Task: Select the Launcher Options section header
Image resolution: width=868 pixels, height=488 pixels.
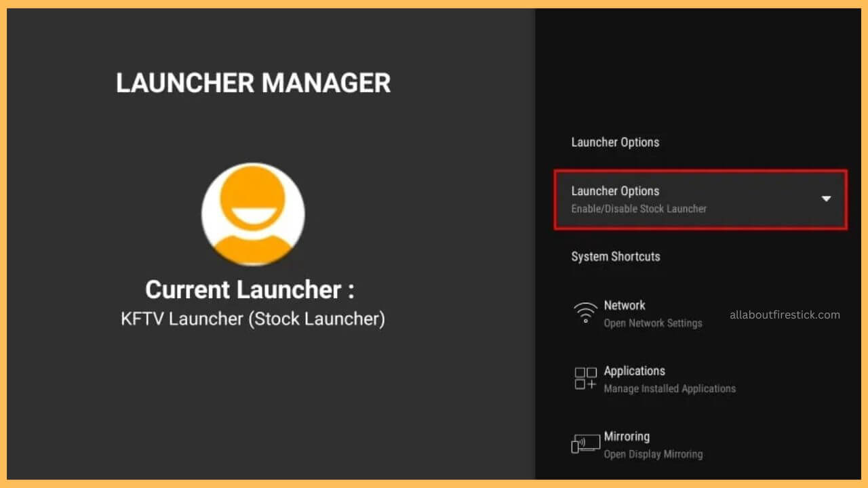Action: coord(614,142)
